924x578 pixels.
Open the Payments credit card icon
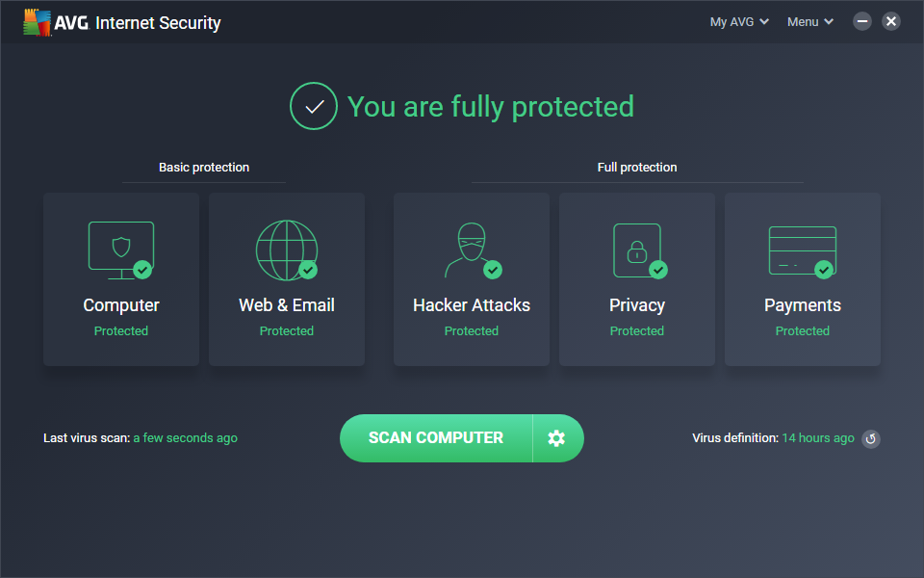802,251
